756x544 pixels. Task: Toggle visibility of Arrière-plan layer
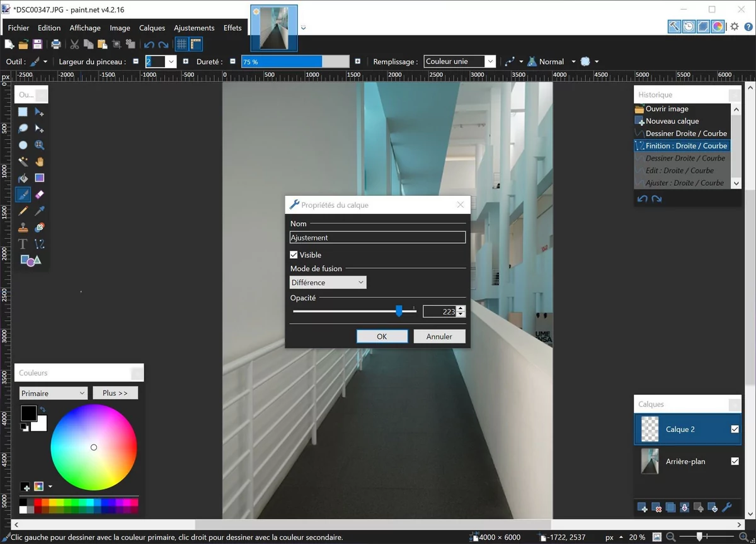(x=735, y=461)
